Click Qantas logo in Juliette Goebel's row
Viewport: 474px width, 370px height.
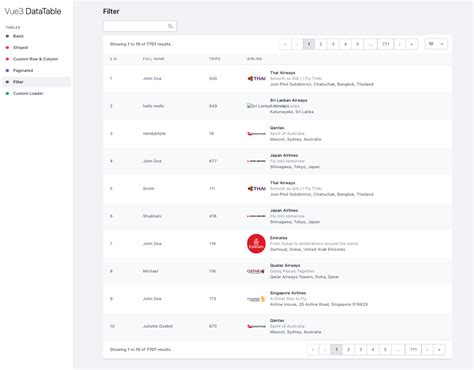pos(256,326)
